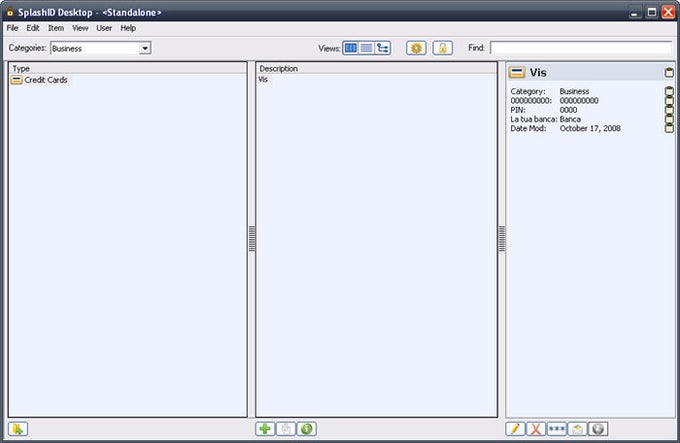Click the pencil edit record button
Screen dimensions: 680x443
515,429
